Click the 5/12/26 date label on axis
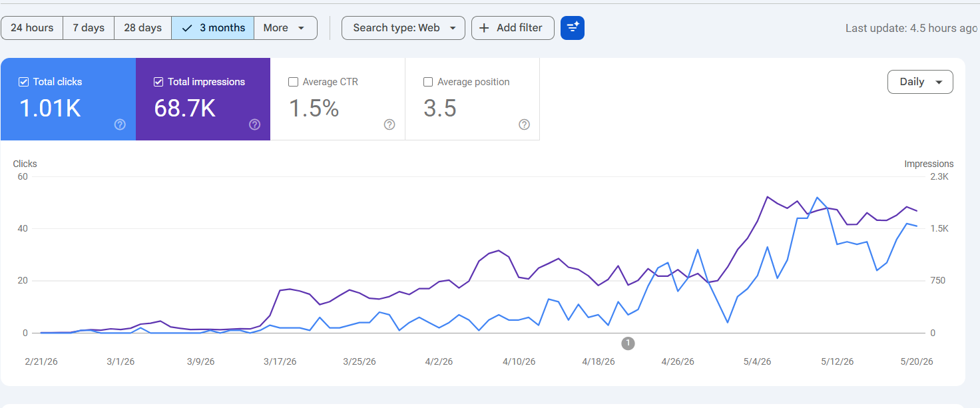980x408 pixels. (837, 362)
